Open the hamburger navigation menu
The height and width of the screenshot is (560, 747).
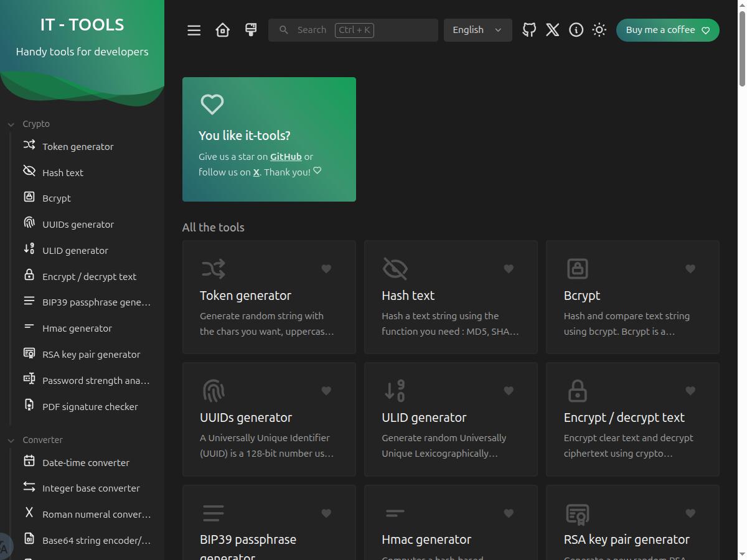click(194, 29)
